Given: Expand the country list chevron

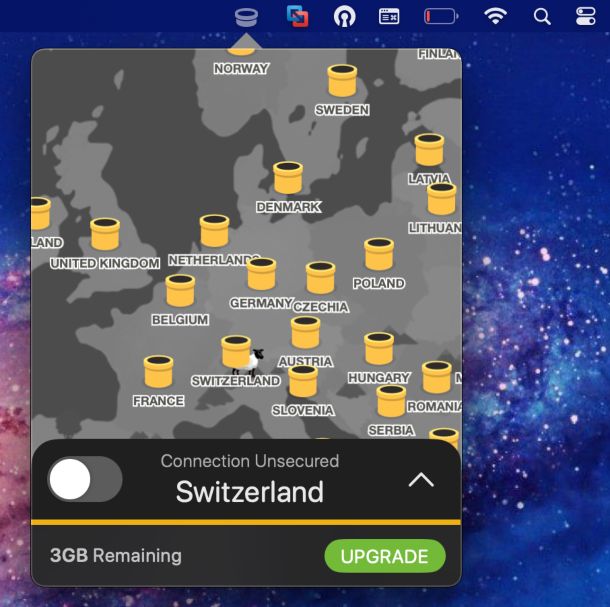Looking at the screenshot, I should [x=421, y=481].
